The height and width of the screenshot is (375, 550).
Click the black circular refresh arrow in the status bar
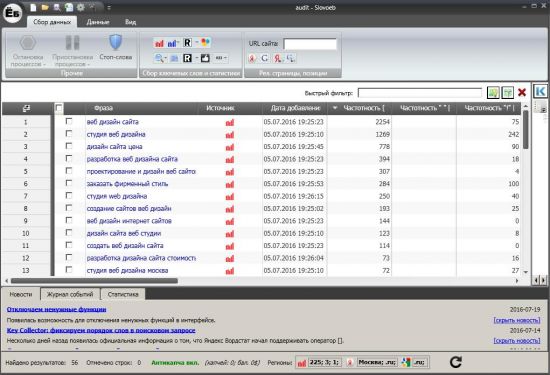tap(456, 362)
